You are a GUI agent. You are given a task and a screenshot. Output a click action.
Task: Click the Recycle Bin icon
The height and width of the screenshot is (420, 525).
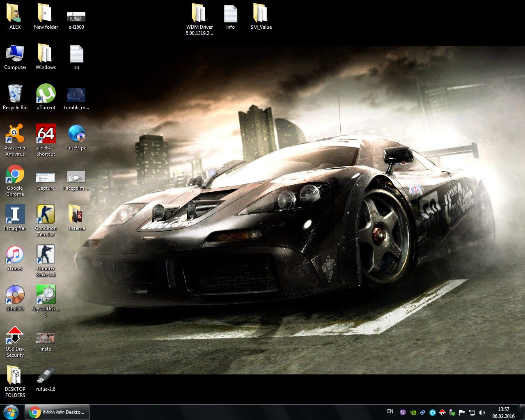pos(15,94)
